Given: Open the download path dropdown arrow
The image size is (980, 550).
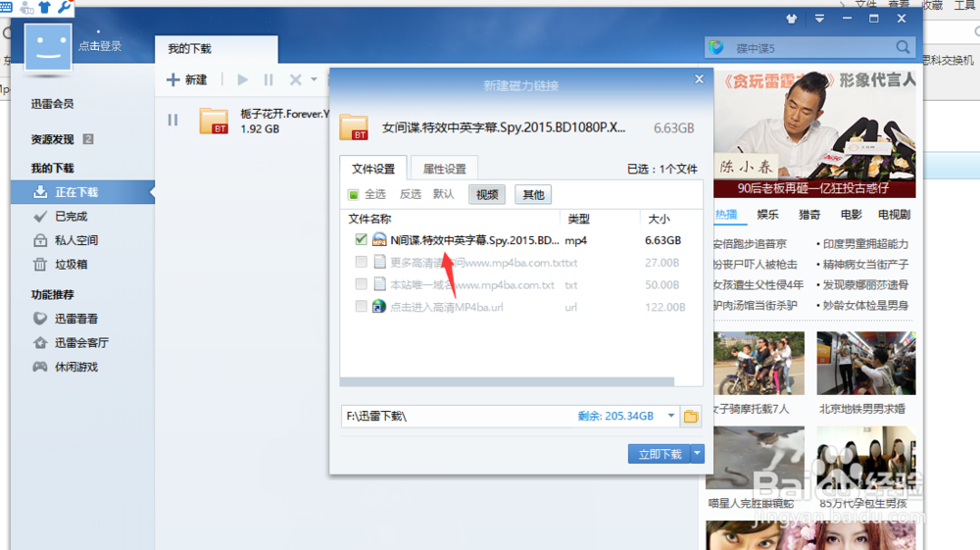Looking at the screenshot, I should pyautogui.click(x=670, y=416).
